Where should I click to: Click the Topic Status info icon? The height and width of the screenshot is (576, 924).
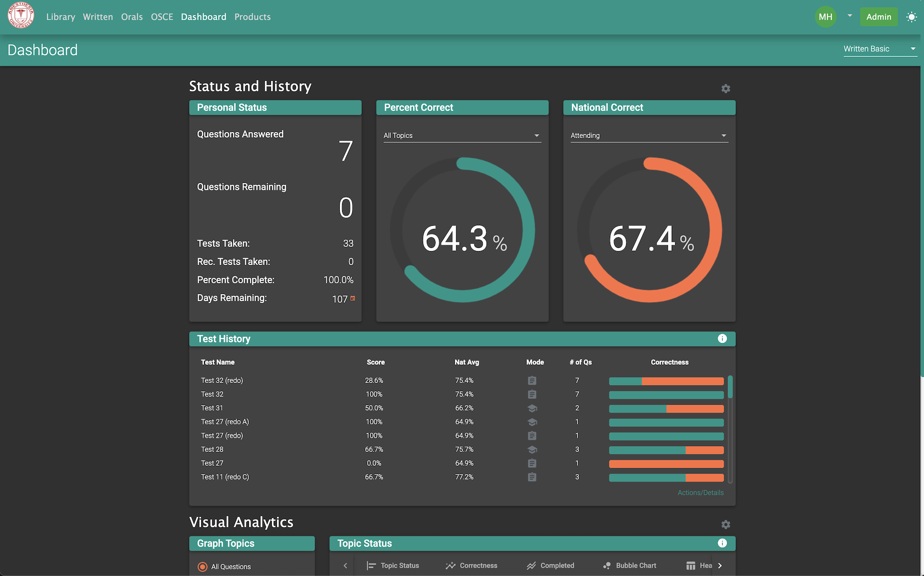tap(722, 543)
